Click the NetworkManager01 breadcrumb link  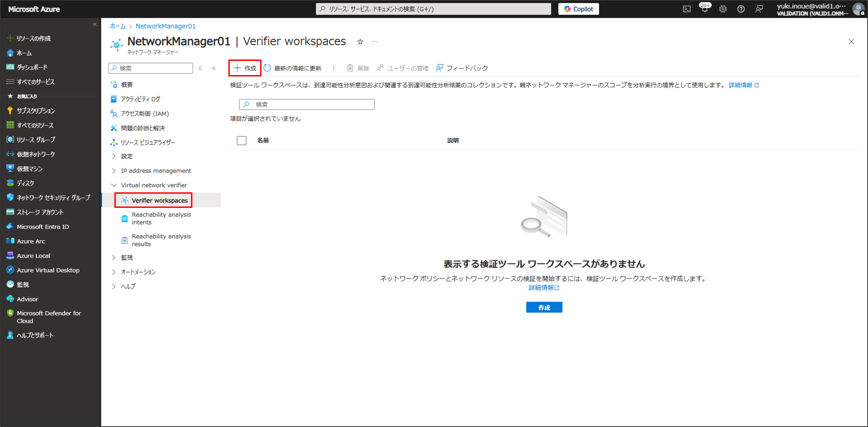tap(165, 26)
